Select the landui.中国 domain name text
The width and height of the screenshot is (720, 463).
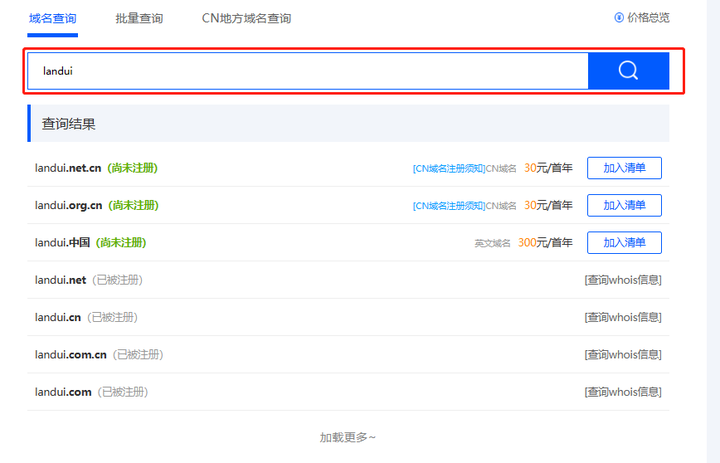(x=62, y=243)
